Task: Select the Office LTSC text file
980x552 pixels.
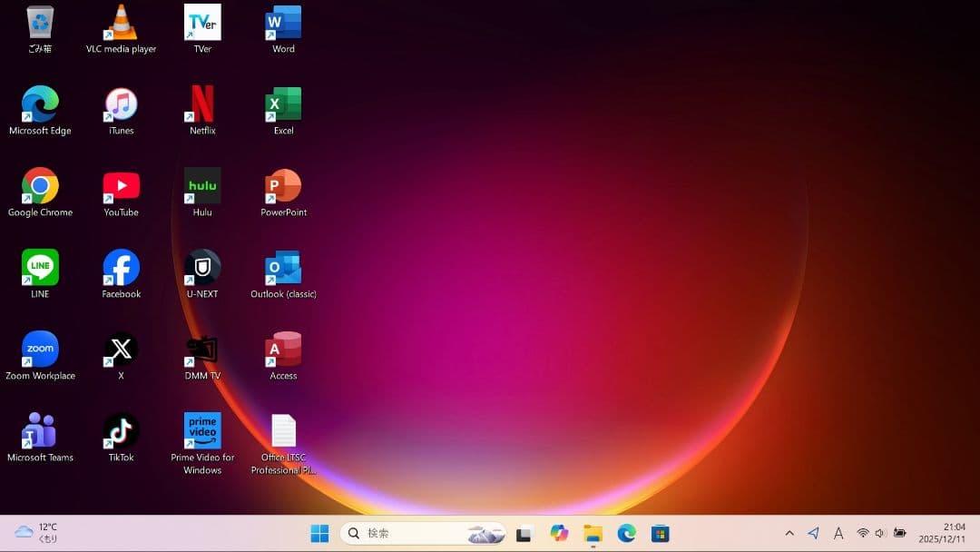Action: [283, 431]
